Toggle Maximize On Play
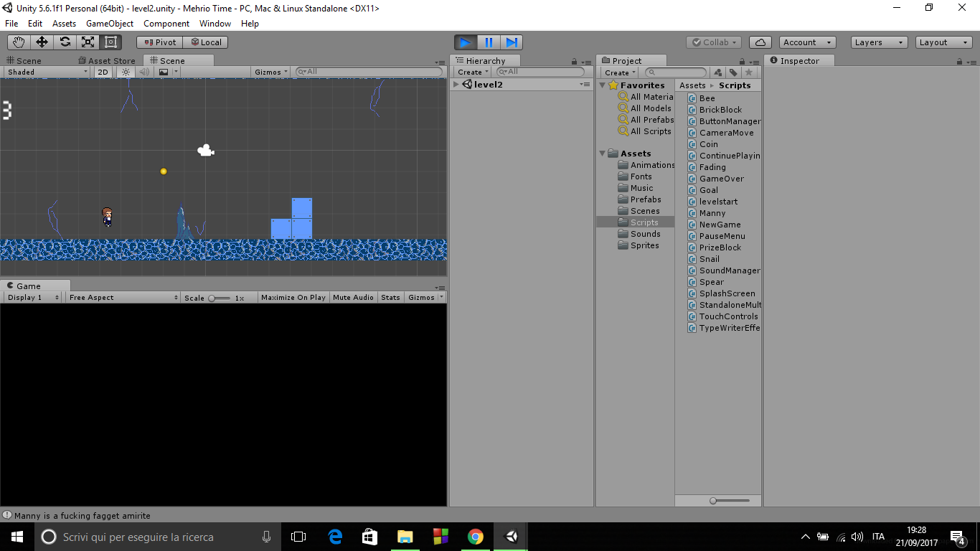 (x=293, y=297)
